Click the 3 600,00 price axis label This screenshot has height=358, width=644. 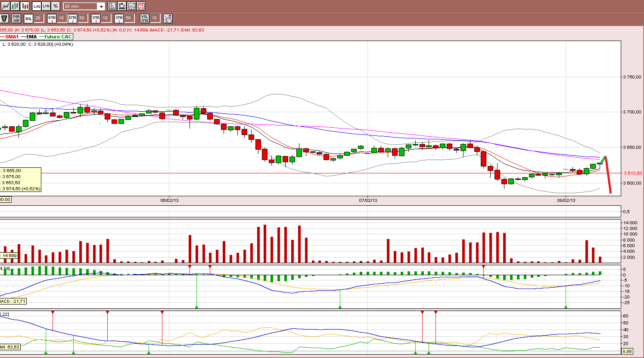(632, 183)
